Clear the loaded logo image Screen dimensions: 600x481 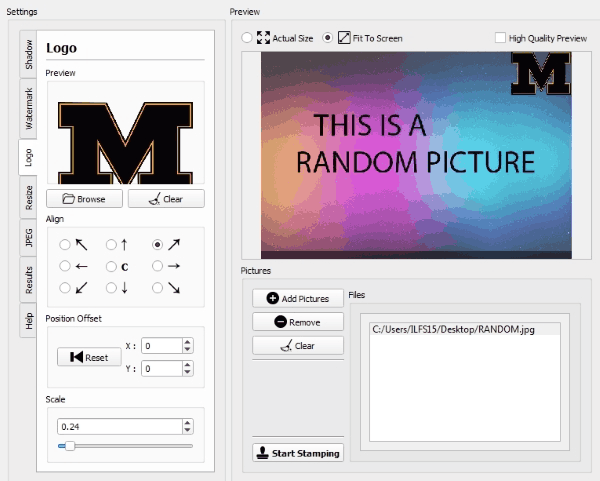166,199
